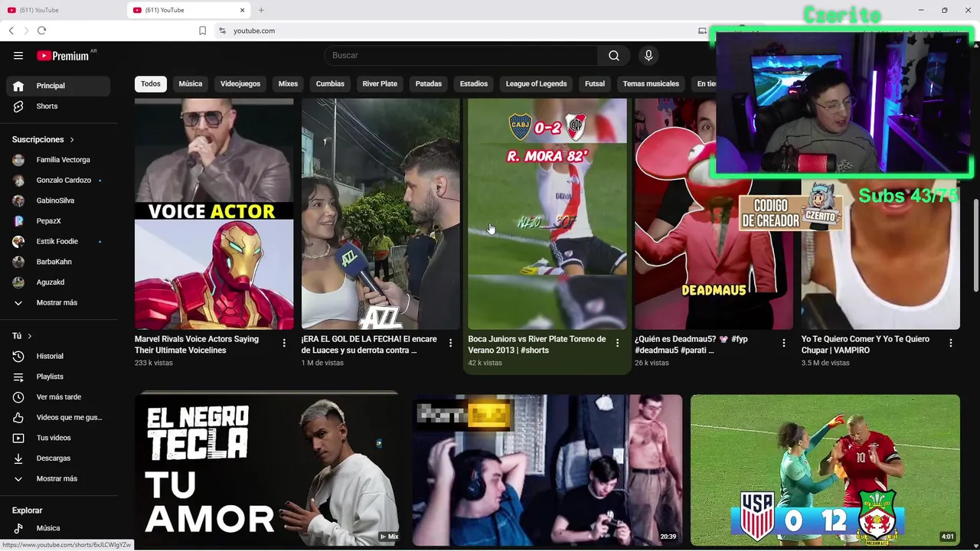
Task: Select the River Plate filter chip
Action: (380, 83)
